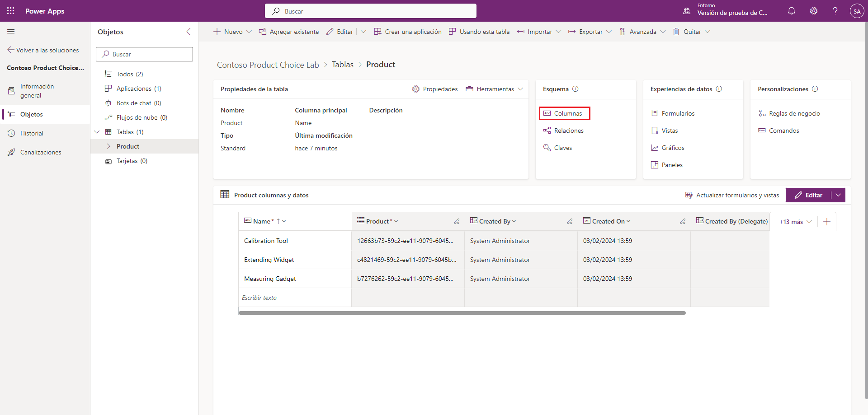
Task: Open the notifications bell
Action: 792,11
